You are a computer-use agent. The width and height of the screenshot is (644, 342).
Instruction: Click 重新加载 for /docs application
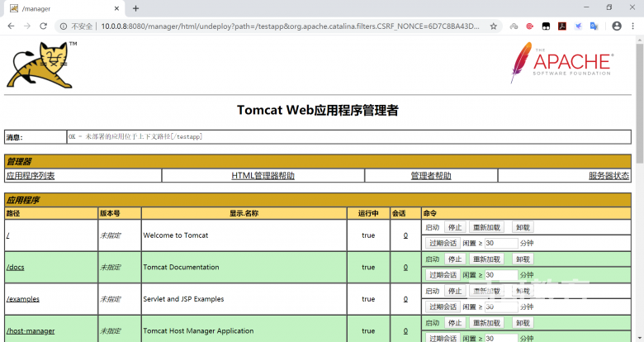point(486,259)
